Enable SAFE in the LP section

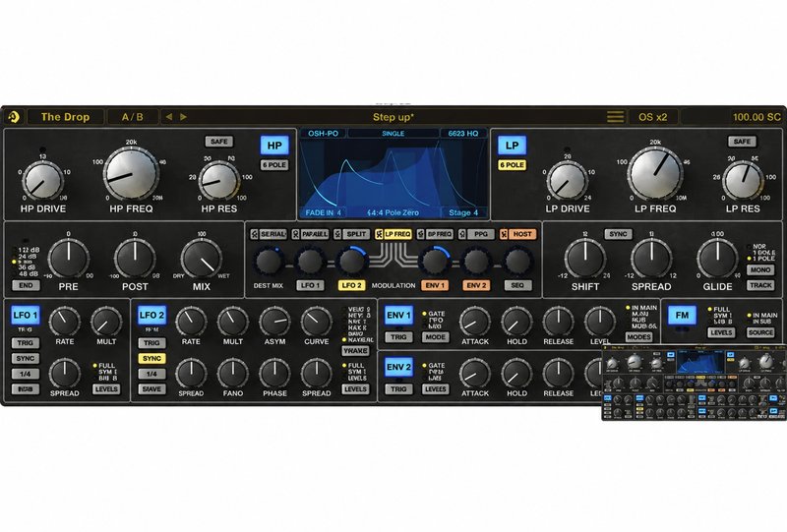[x=742, y=142]
